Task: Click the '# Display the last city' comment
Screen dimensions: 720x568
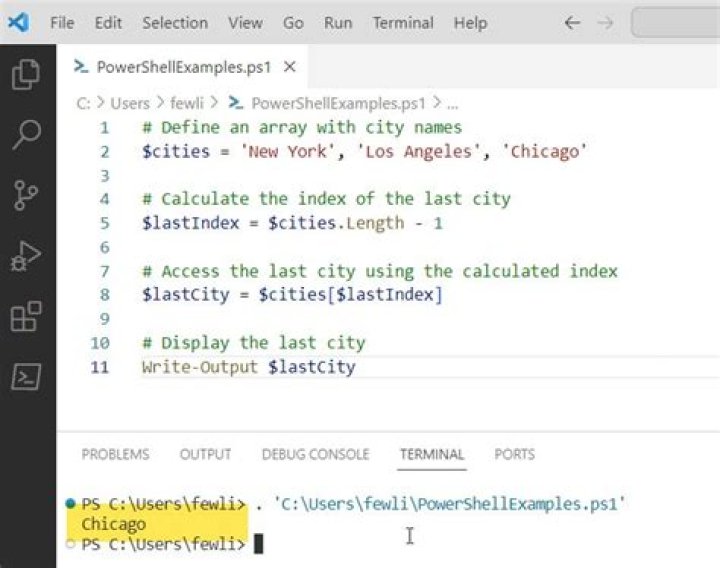Action: 253,343
